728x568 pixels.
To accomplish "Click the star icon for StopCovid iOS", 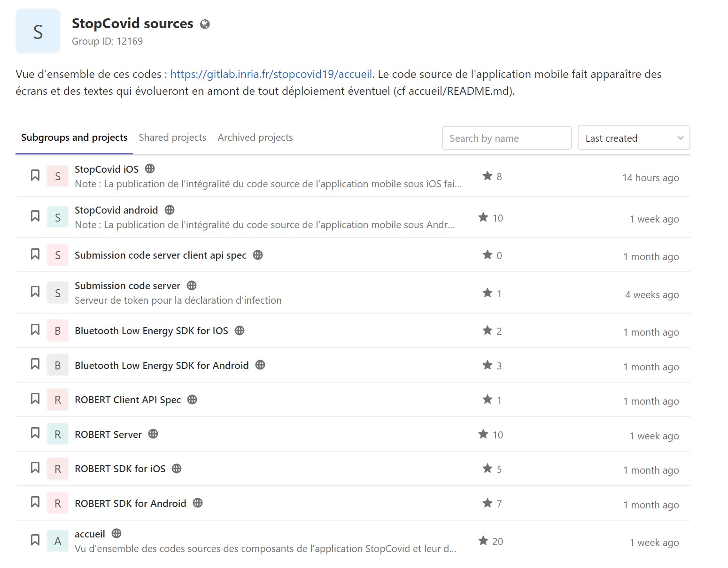I will coord(487,176).
